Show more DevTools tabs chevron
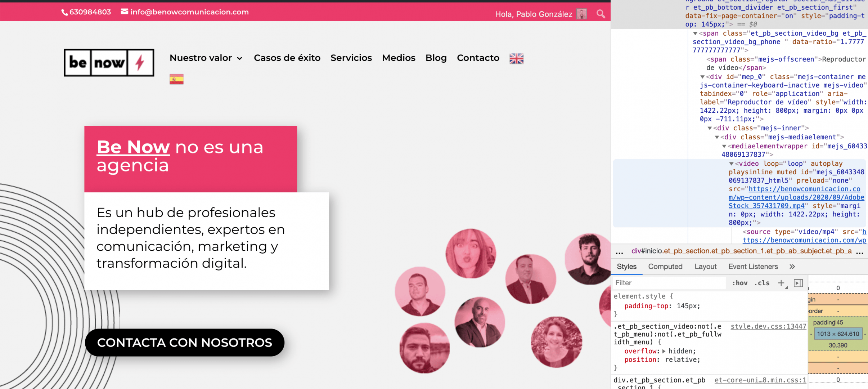 pos(792,267)
